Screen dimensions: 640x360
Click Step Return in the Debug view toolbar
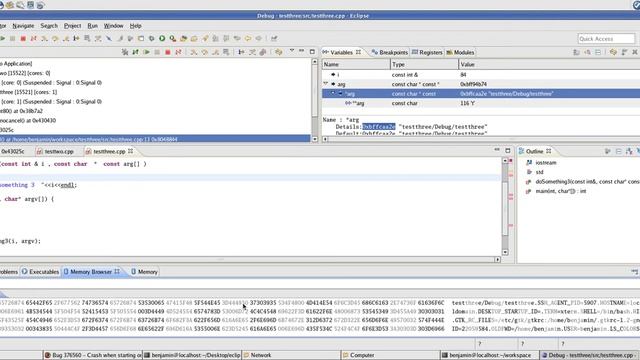[215, 52]
